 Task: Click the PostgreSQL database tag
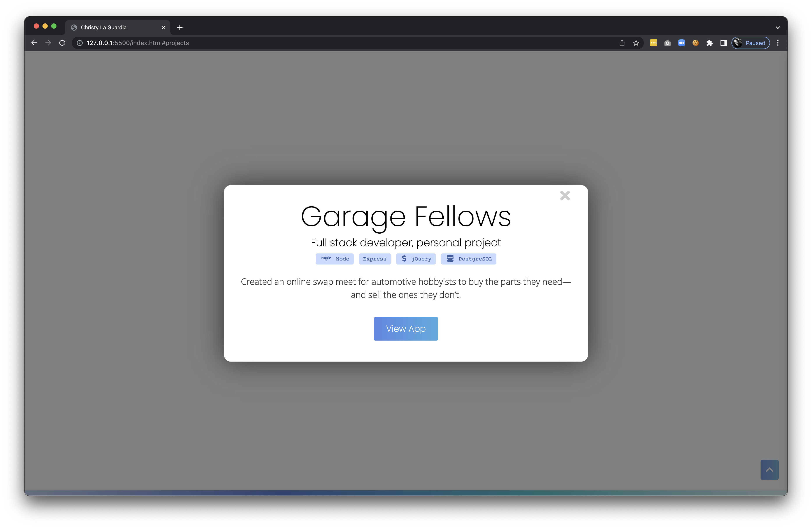pos(468,259)
